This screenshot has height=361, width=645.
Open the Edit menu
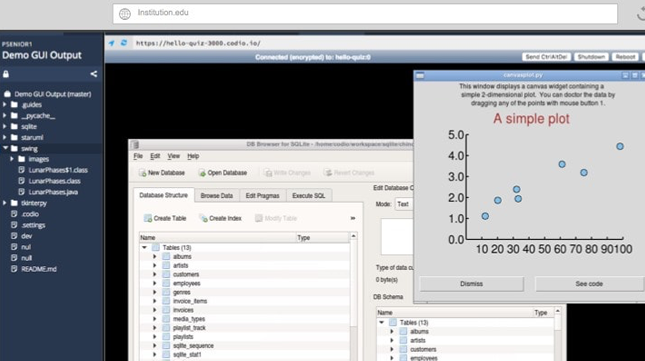155,156
